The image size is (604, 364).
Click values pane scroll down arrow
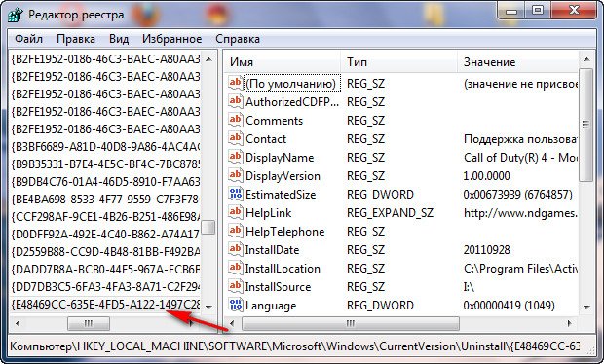[586, 307]
